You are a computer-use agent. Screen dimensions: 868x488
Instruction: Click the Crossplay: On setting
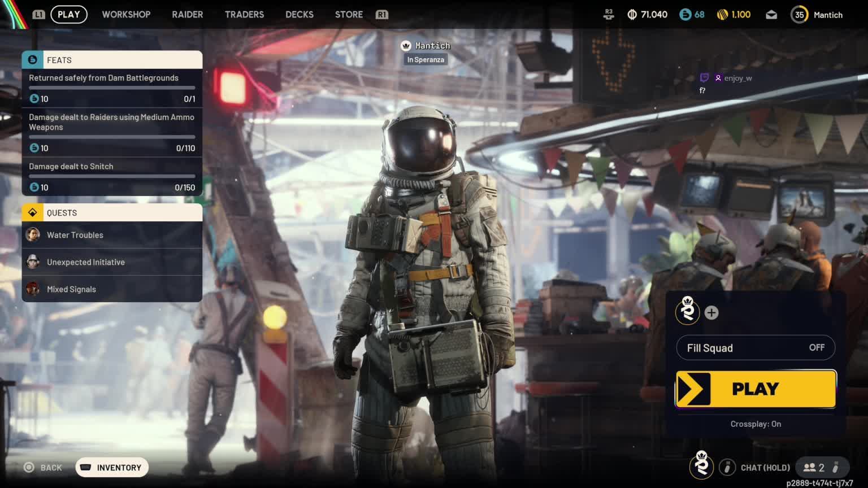point(756,424)
